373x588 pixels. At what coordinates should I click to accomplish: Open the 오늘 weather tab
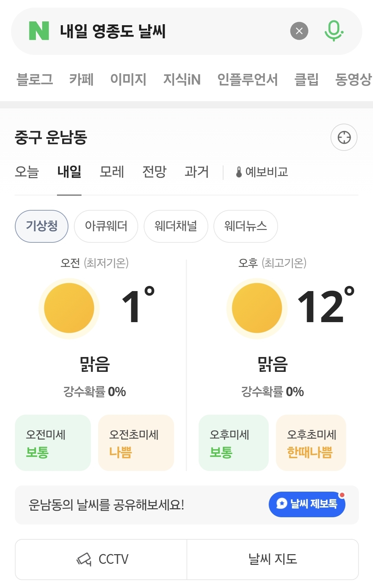(27, 172)
